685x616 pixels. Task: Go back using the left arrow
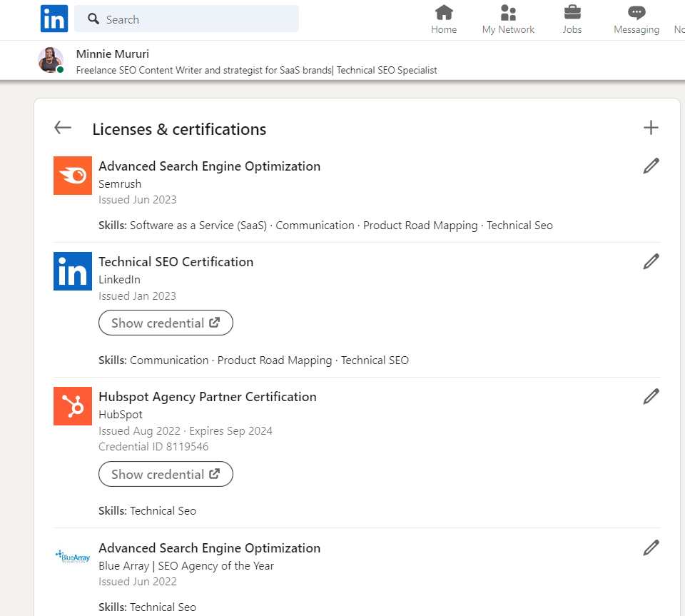[63, 128]
